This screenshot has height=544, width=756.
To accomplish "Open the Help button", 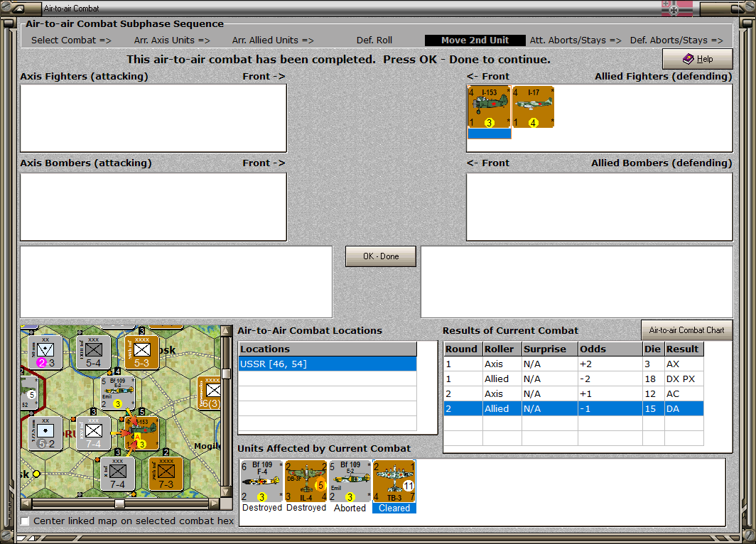I will [697, 59].
